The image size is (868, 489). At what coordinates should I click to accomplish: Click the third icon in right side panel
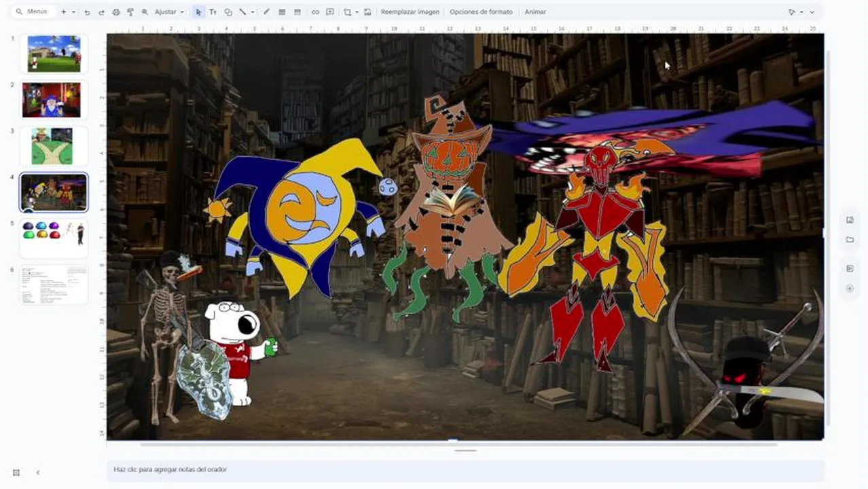point(850,268)
